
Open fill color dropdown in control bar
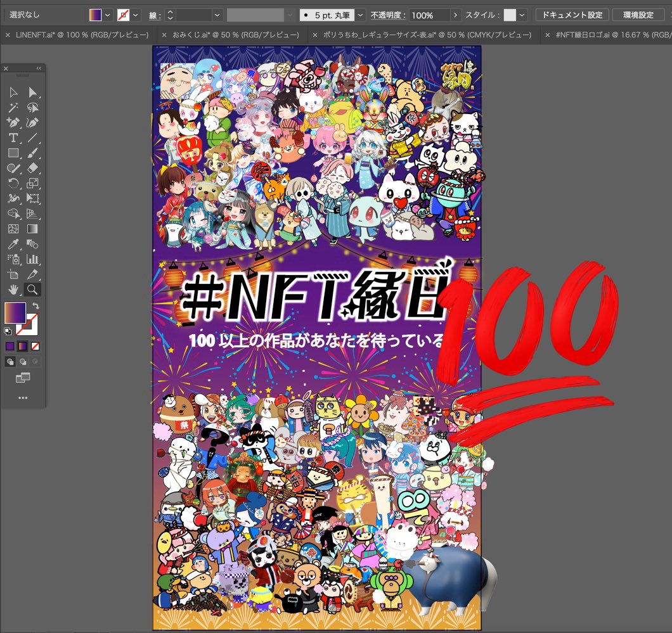tap(108, 15)
